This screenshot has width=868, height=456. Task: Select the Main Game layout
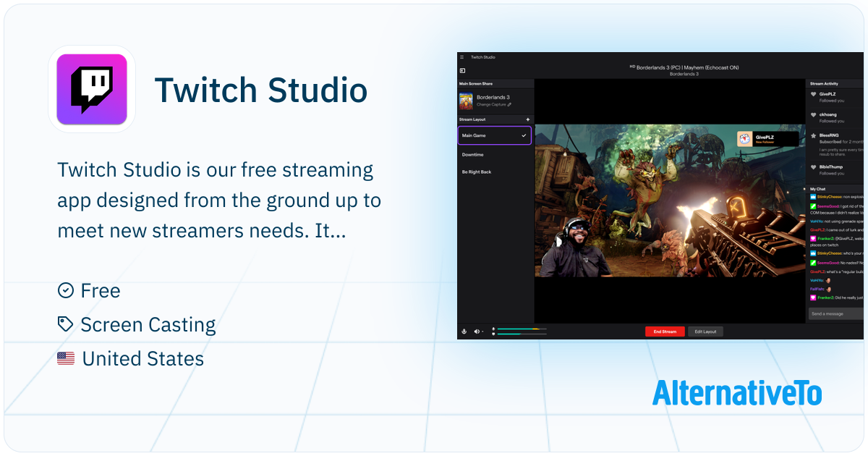pyautogui.click(x=495, y=135)
